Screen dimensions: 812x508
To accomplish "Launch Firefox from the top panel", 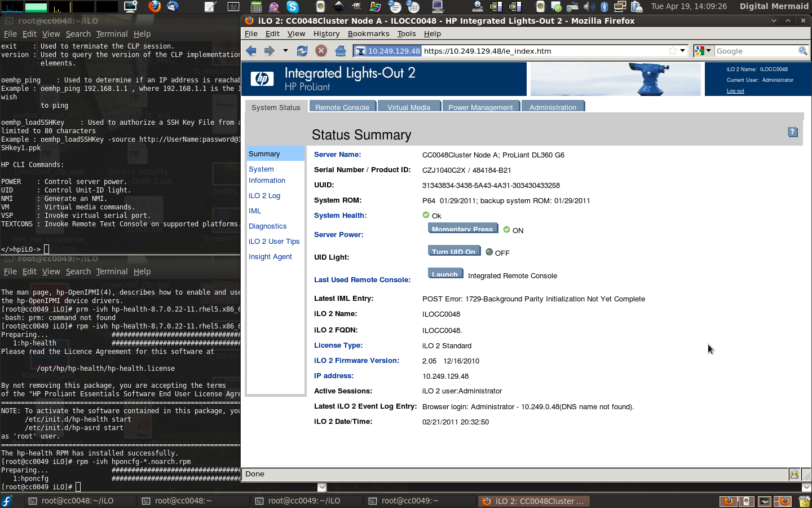I will [x=154, y=6].
